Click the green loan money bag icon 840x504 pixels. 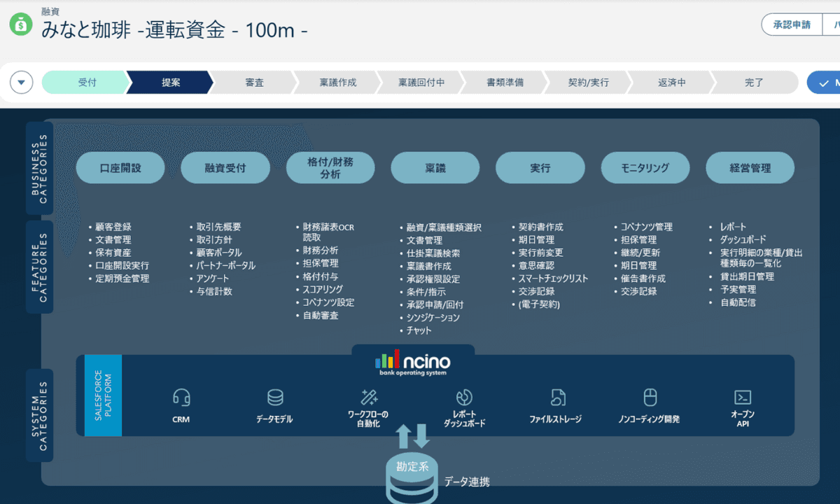click(21, 25)
